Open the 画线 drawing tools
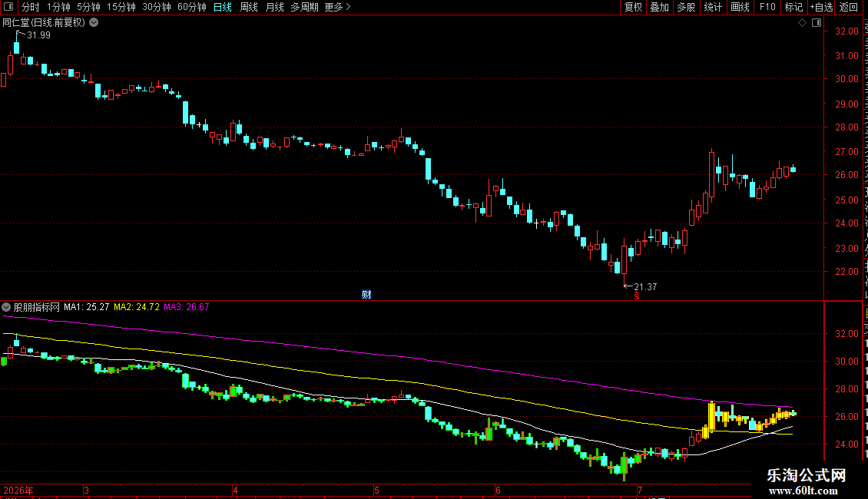Image resolution: width=868 pixels, height=499 pixels. tap(740, 7)
